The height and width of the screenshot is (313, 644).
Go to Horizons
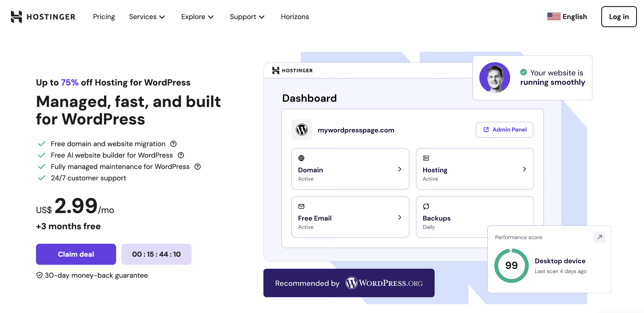(x=295, y=17)
